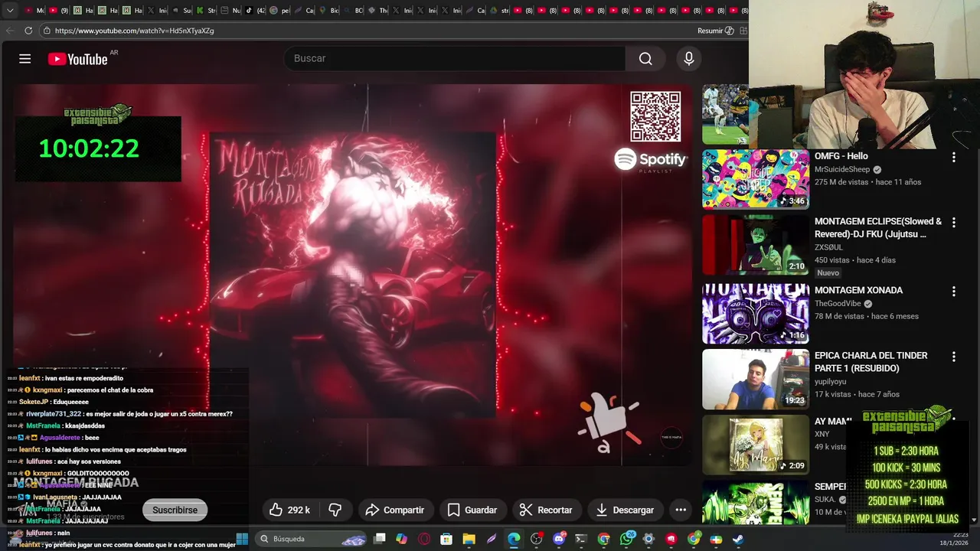
Task: Dislike the video with thumbs down
Action: 335,510
